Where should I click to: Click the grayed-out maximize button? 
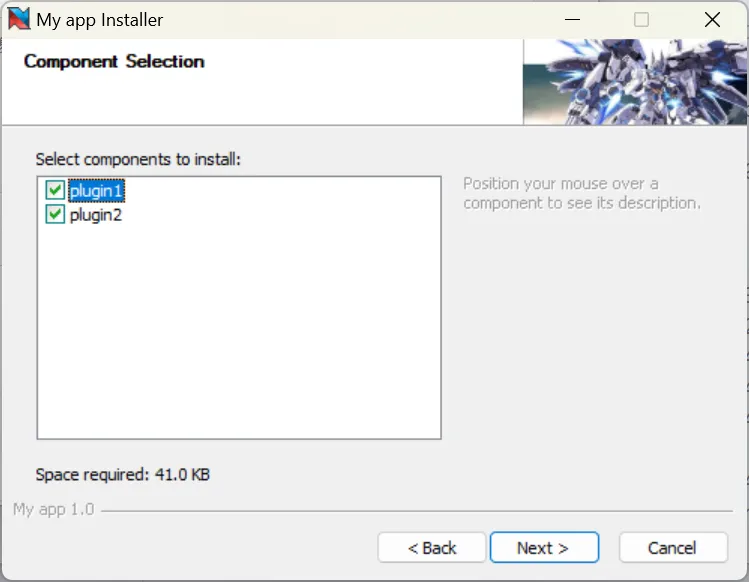[641, 19]
